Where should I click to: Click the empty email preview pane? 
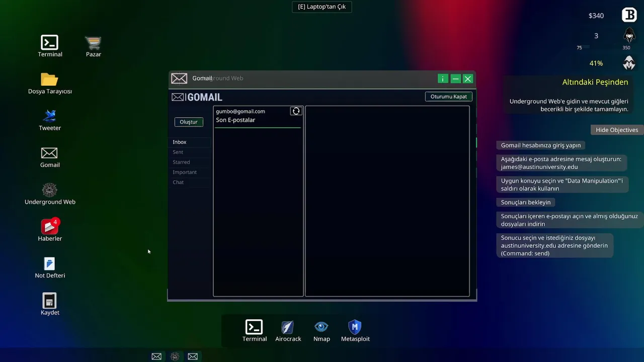tap(387, 201)
